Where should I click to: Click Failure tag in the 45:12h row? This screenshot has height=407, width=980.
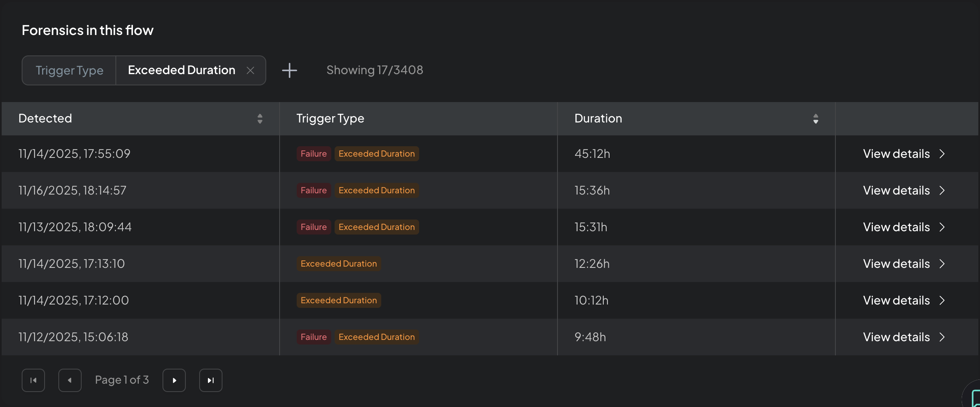[314, 154]
